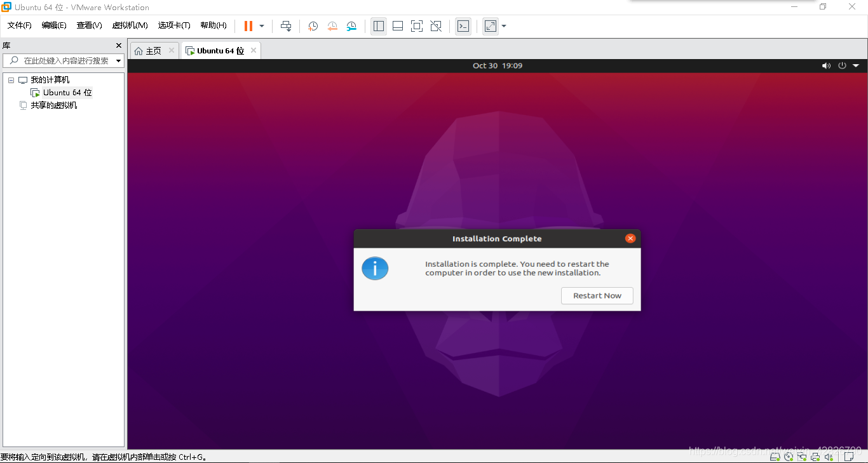Take a snapshot of this virtual machine

pyautogui.click(x=313, y=26)
